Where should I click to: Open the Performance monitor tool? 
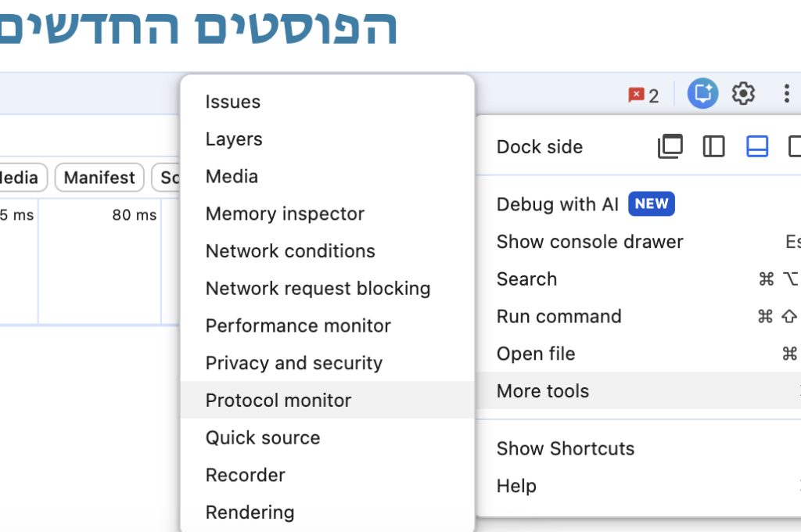coord(298,325)
